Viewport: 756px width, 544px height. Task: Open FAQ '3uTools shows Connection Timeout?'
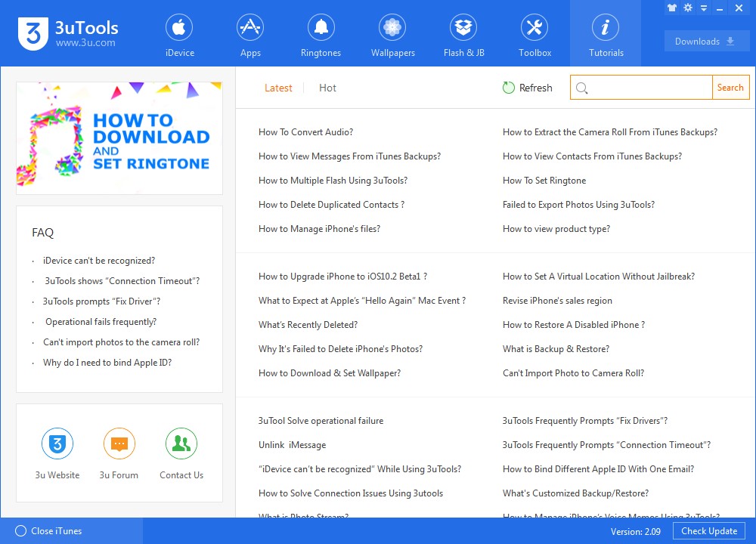pyautogui.click(x=122, y=281)
